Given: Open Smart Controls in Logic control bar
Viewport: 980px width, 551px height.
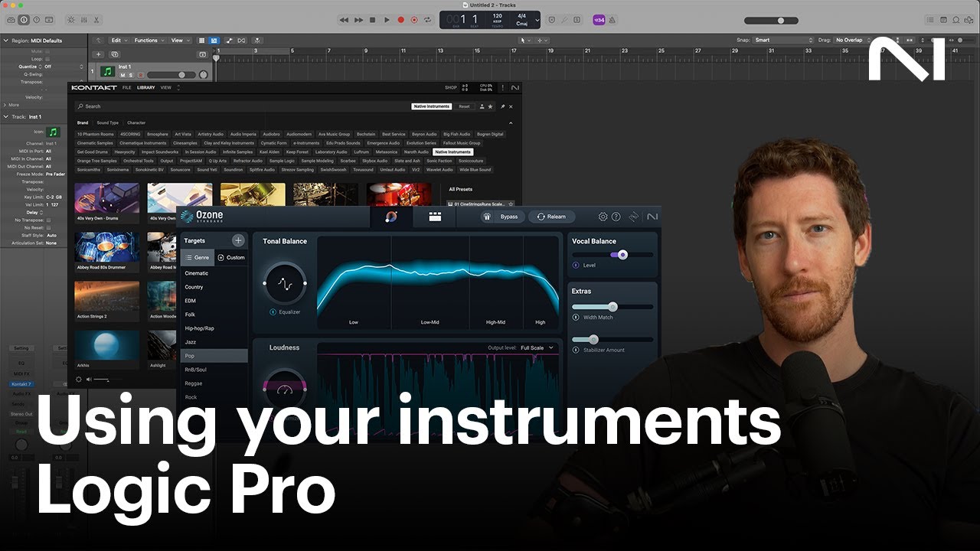Looking at the screenshot, I should click(71, 19).
